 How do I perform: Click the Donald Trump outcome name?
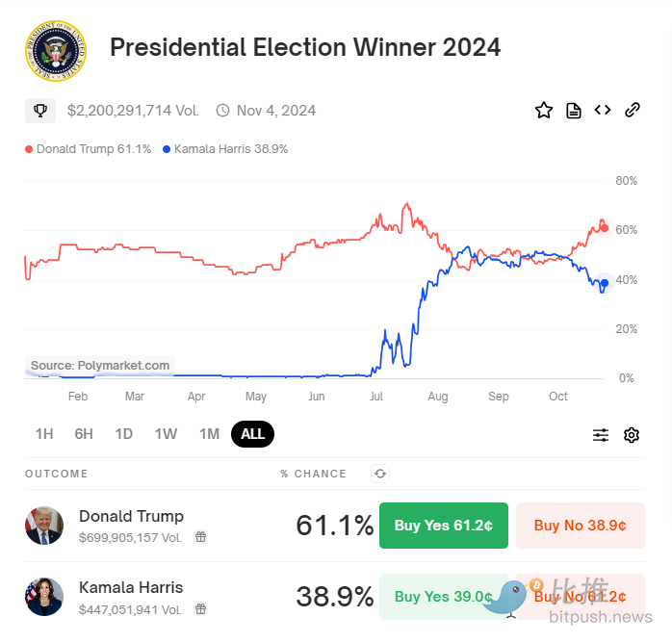pos(131,516)
